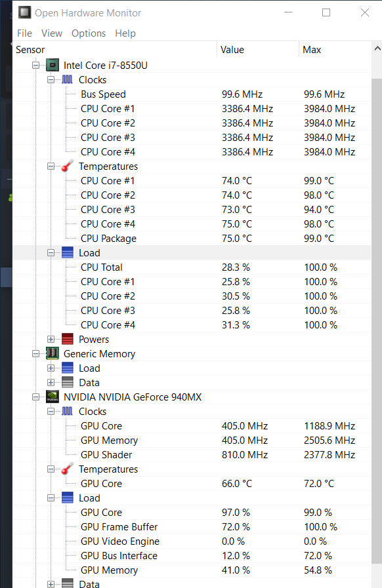
Task: Open the Options menu
Action: [89, 33]
